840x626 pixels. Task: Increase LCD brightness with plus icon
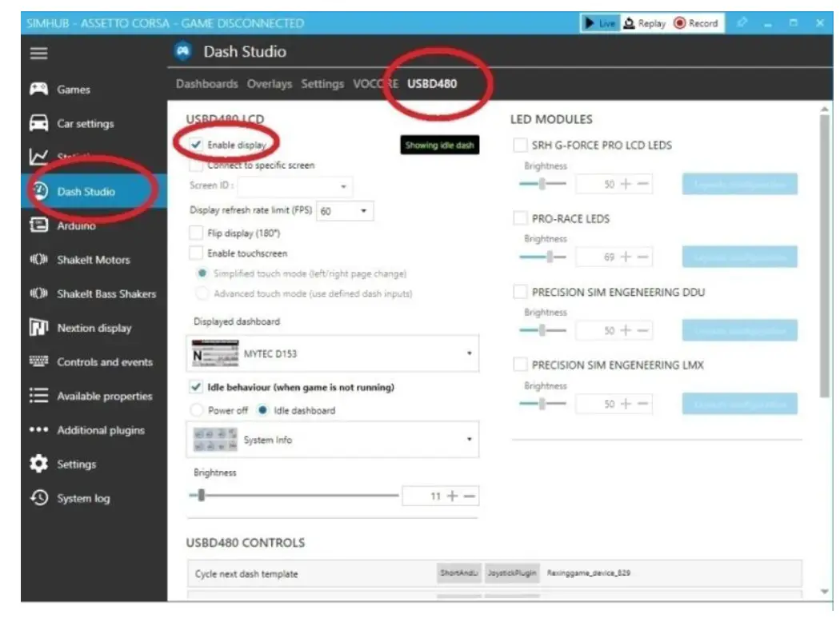(452, 496)
